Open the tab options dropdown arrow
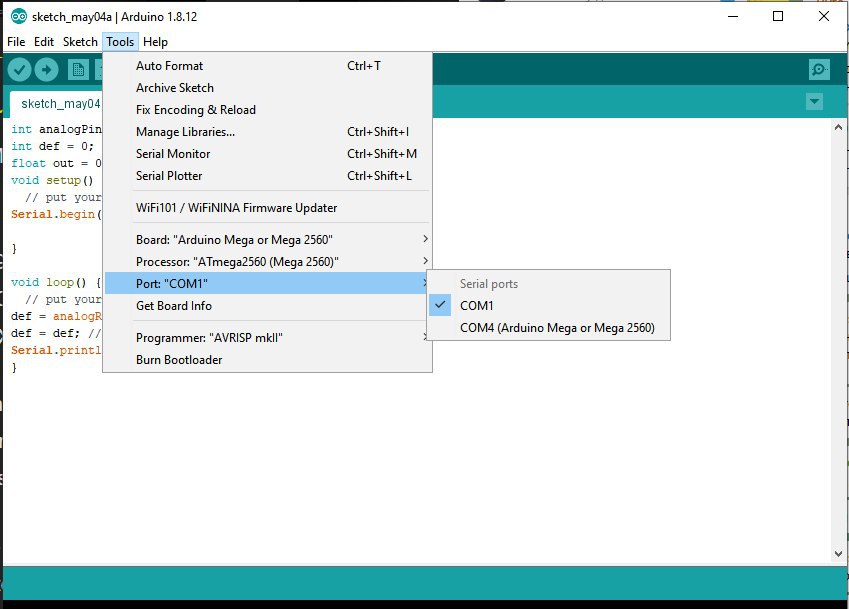This screenshot has width=849, height=609. coord(814,101)
